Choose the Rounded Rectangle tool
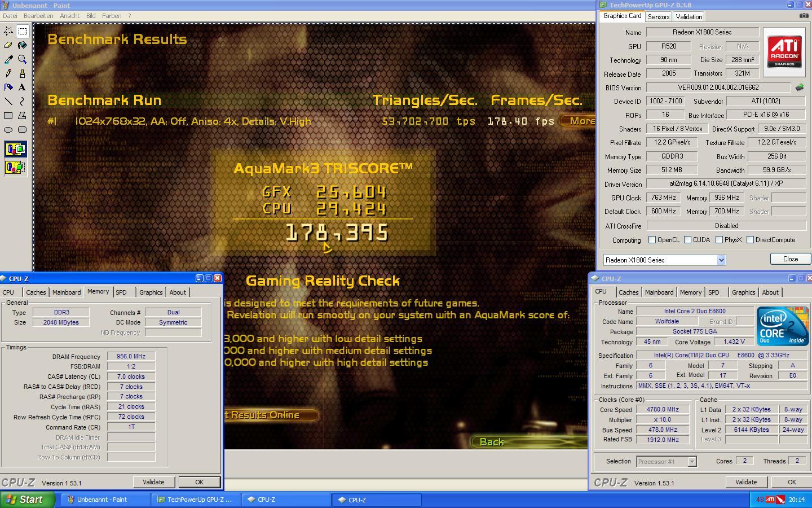The width and height of the screenshot is (812, 508). 23,130
